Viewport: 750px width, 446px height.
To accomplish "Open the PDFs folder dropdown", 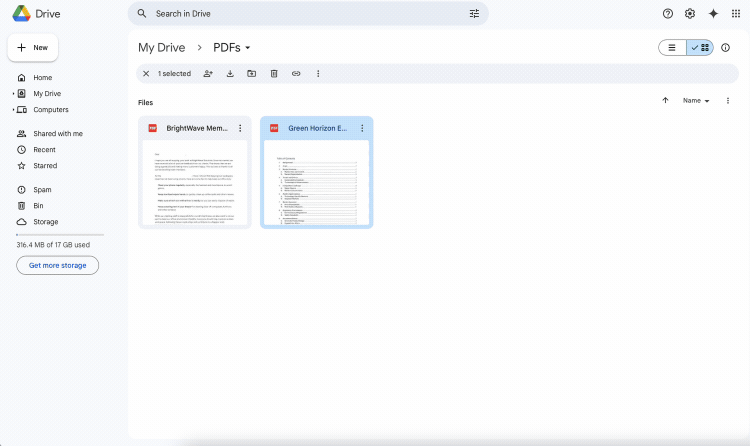I will [248, 48].
